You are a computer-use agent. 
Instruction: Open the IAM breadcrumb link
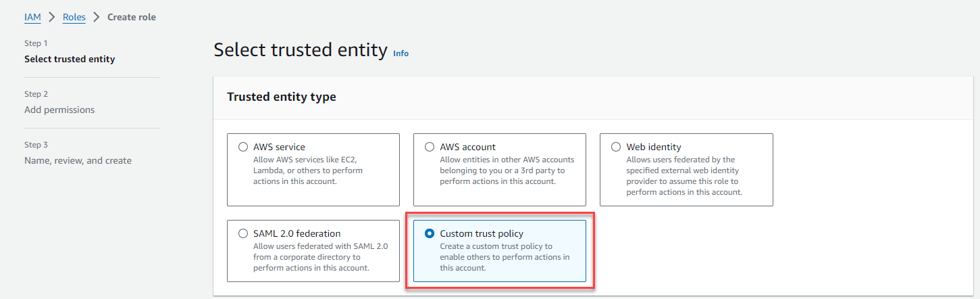point(32,17)
